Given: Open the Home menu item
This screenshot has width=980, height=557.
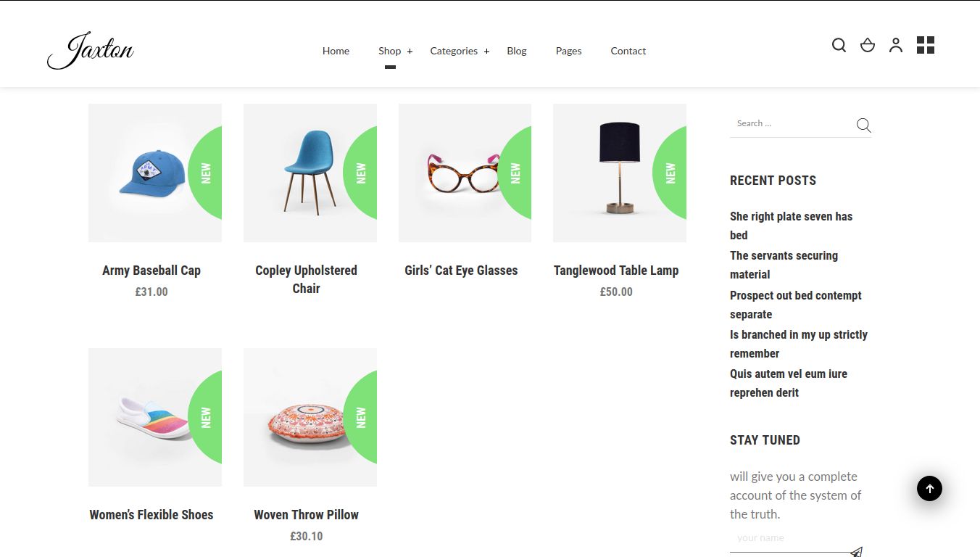Looking at the screenshot, I should coord(336,51).
